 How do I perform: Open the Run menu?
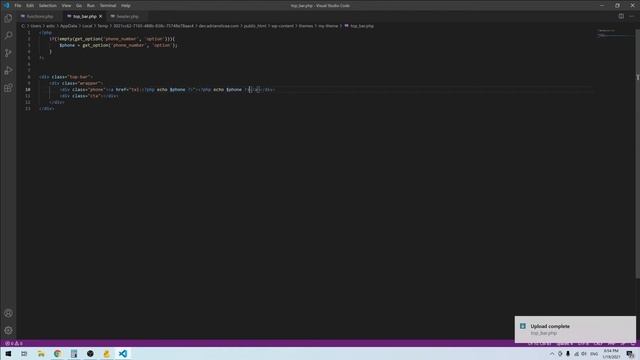[91, 6]
